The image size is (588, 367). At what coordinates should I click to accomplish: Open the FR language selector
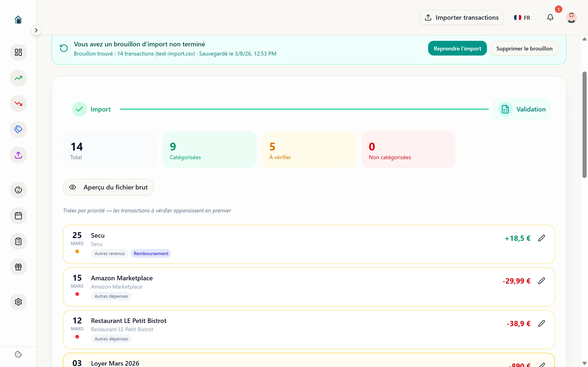[x=522, y=17]
